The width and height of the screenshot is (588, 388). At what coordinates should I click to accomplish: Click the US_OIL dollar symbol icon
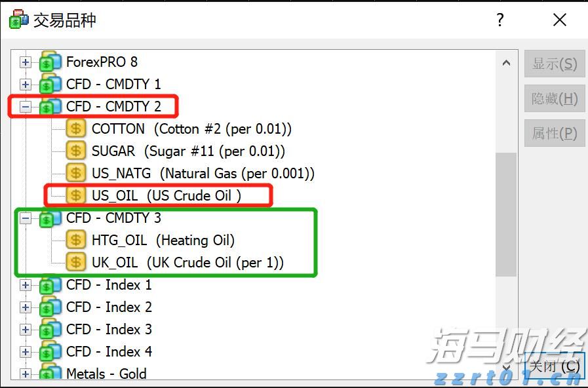pyautogui.click(x=74, y=195)
